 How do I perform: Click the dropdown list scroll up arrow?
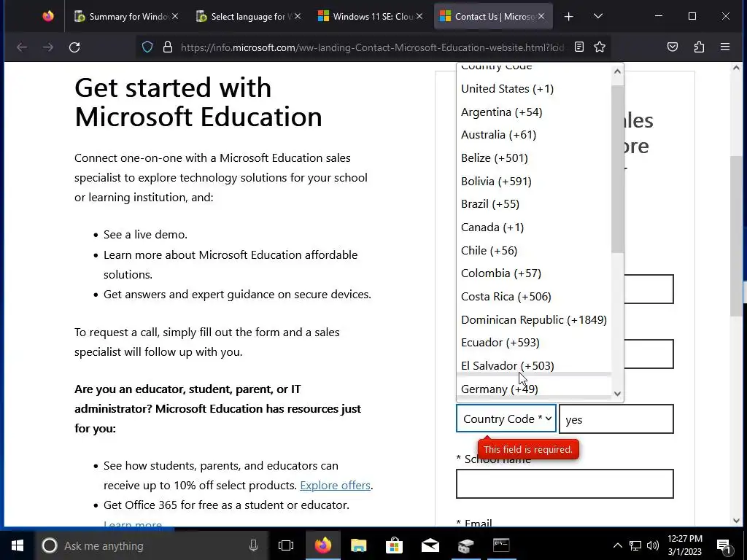(x=617, y=71)
